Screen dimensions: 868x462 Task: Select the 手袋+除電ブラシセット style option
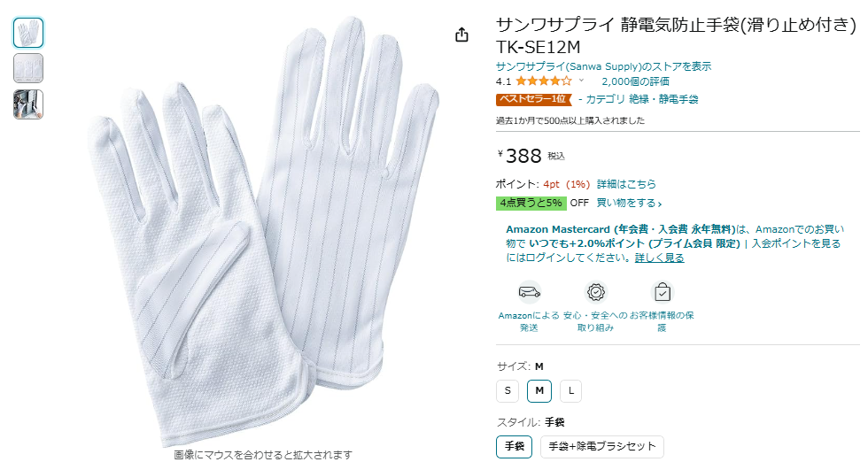coord(601,446)
